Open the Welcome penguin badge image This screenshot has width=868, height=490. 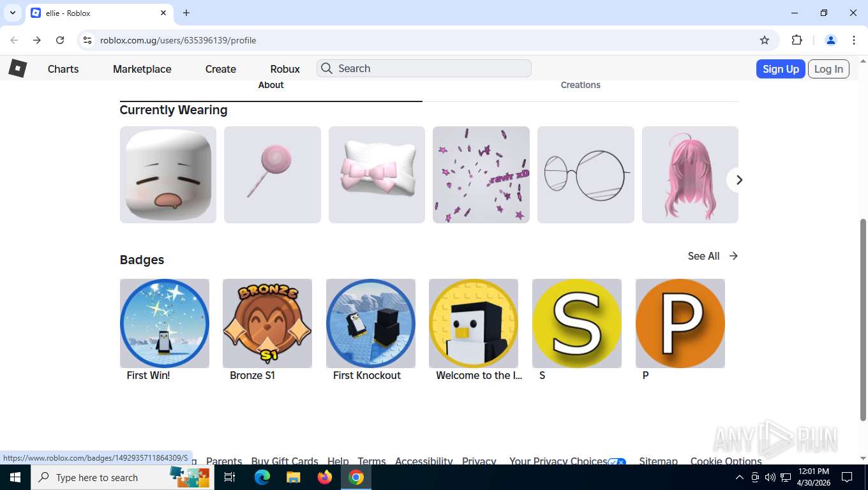[x=474, y=323]
